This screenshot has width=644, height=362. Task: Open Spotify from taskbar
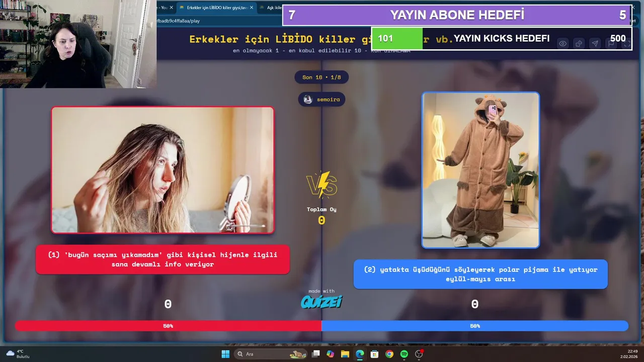coord(404,354)
